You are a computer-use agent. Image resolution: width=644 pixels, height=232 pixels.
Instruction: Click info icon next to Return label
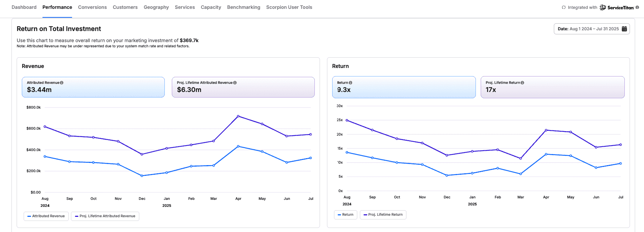[351, 83]
